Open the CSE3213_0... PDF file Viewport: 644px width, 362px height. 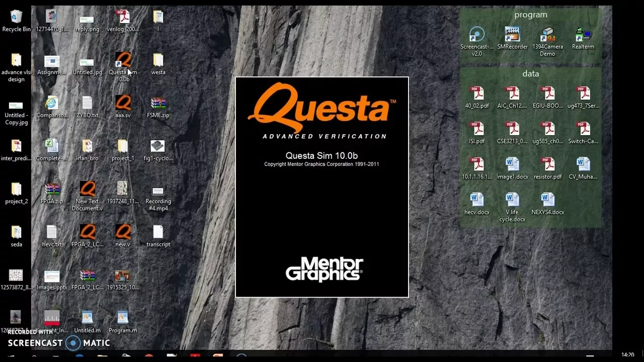click(x=512, y=133)
